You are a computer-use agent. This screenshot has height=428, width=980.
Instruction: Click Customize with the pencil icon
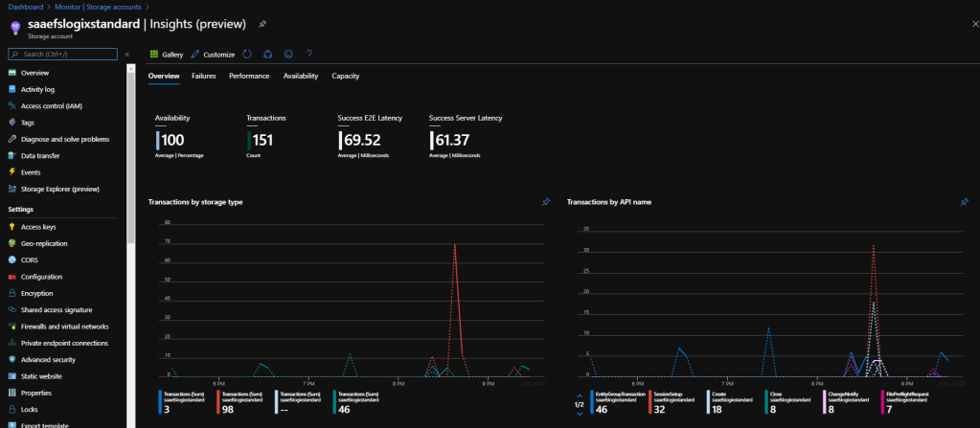[213, 55]
